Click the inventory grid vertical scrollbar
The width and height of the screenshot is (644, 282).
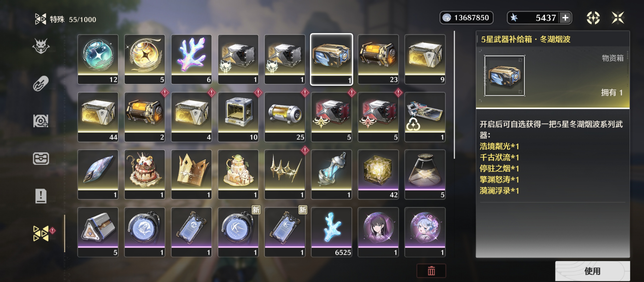click(454, 95)
